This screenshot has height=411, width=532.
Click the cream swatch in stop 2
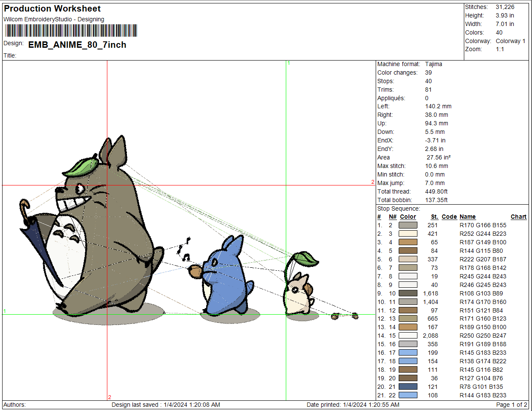coord(408,234)
